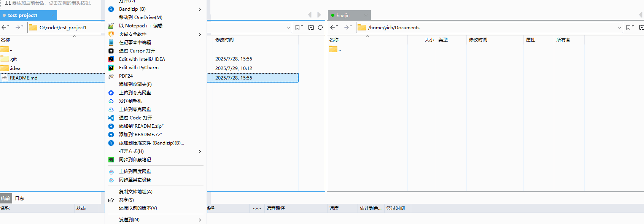Click remote pane back arrow button

pos(334,27)
